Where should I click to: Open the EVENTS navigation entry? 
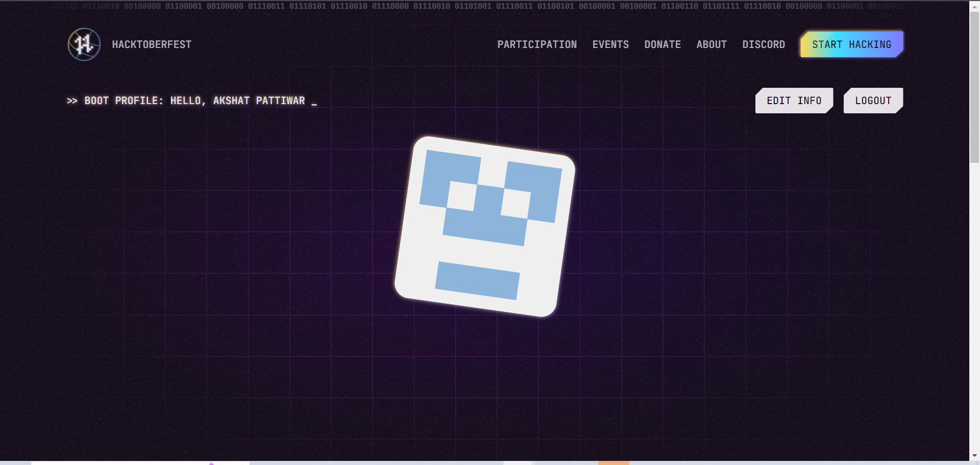click(x=610, y=44)
